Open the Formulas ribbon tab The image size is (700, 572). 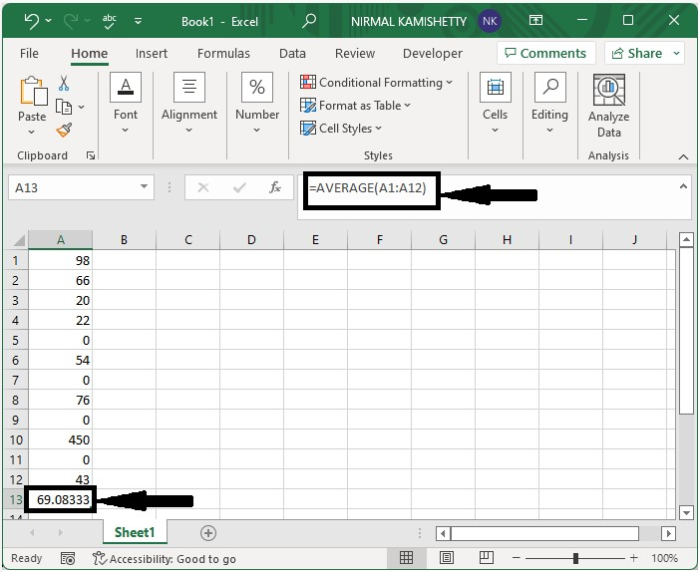[223, 54]
